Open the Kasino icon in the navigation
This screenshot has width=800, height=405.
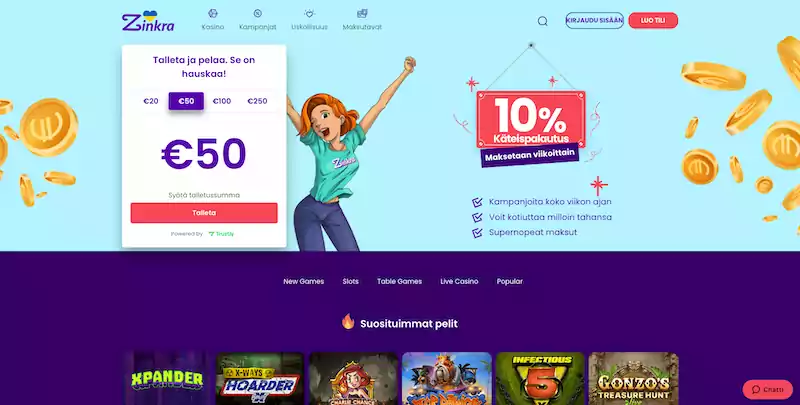pyautogui.click(x=213, y=13)
